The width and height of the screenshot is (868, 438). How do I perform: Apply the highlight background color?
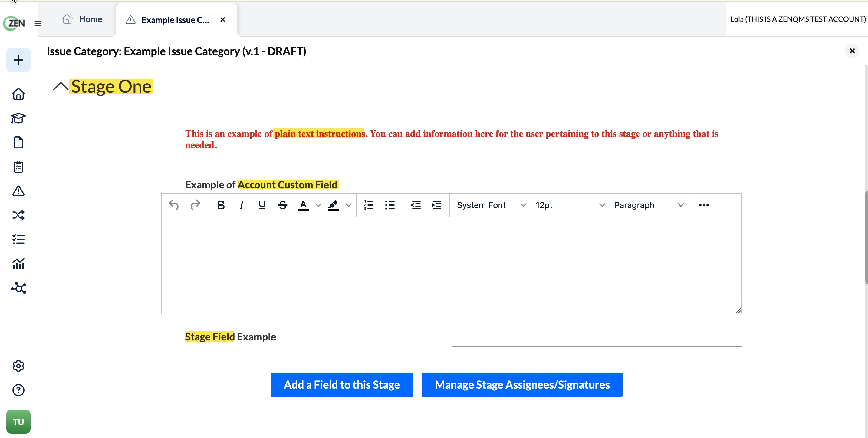(333, 205)
